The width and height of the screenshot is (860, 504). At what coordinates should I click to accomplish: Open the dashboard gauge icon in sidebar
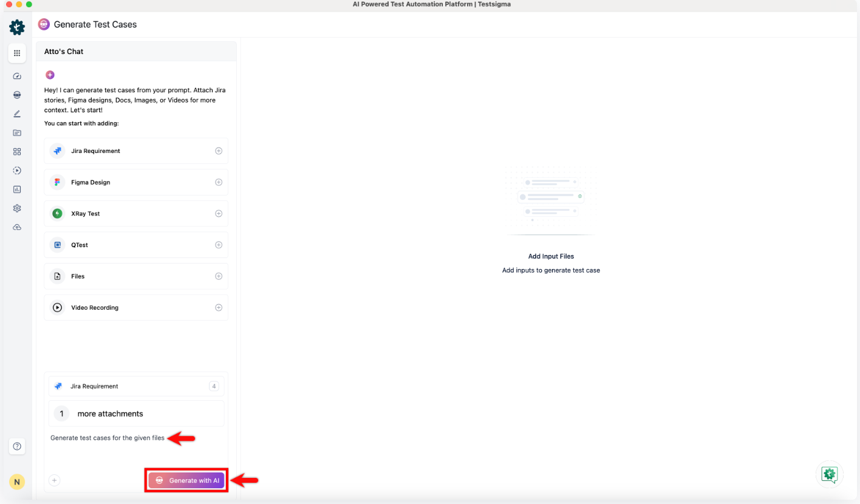17,77
